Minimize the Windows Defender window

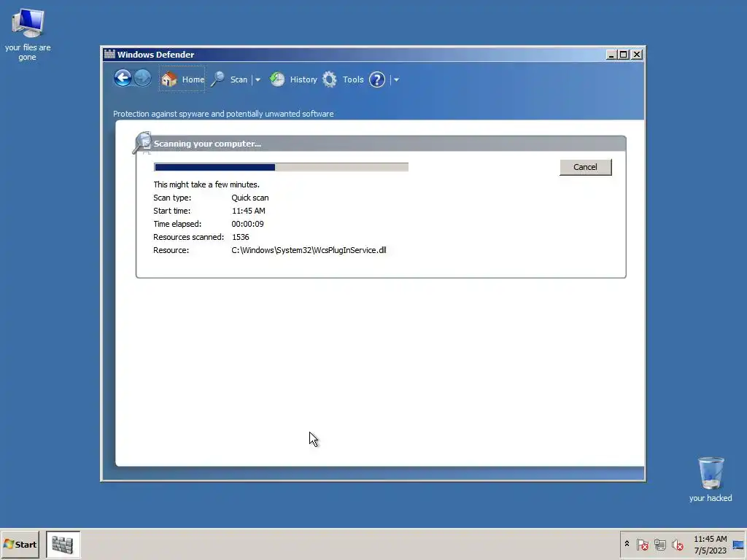click(x=611, y=55)
